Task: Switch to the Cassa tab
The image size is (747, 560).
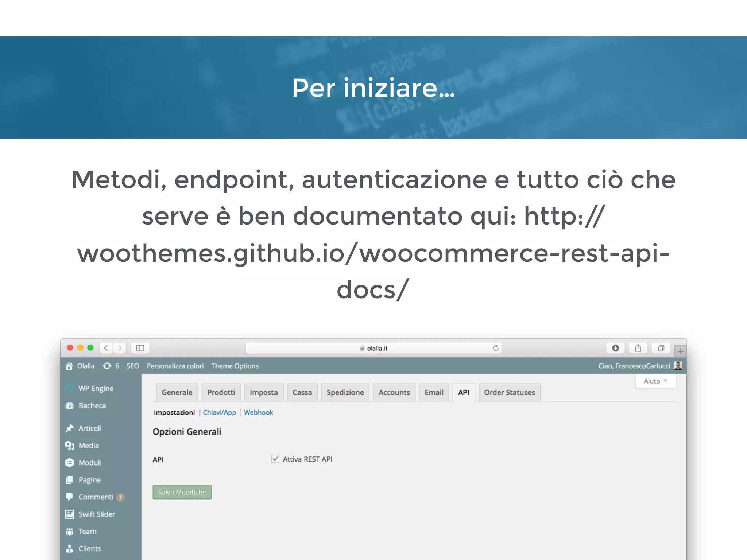Action: pos(302,393)
